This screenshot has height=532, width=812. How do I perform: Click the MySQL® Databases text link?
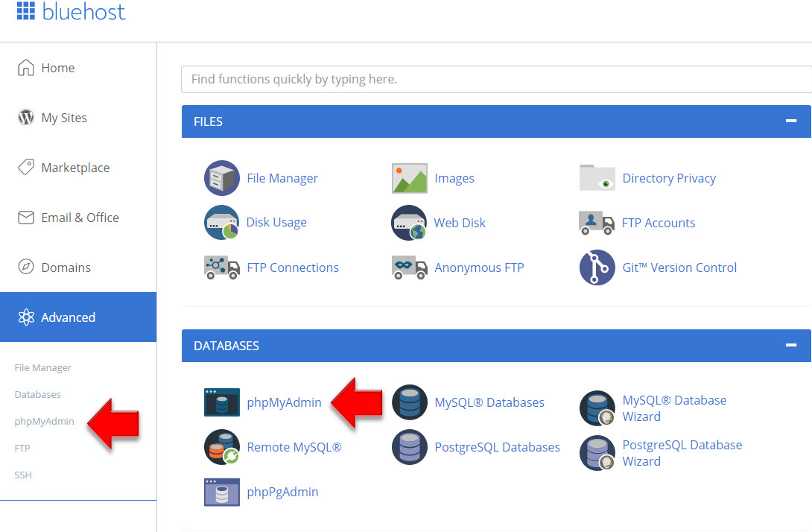coord(489,402)
